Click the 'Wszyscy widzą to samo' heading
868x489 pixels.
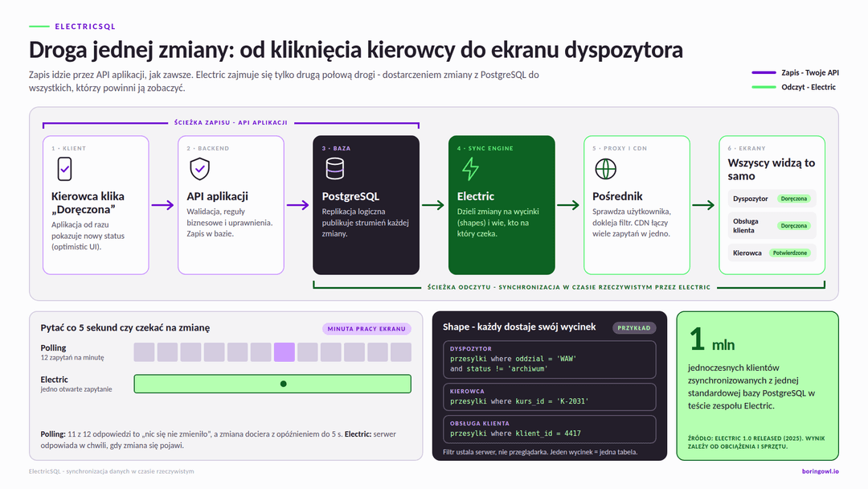[x=771, y=170]
